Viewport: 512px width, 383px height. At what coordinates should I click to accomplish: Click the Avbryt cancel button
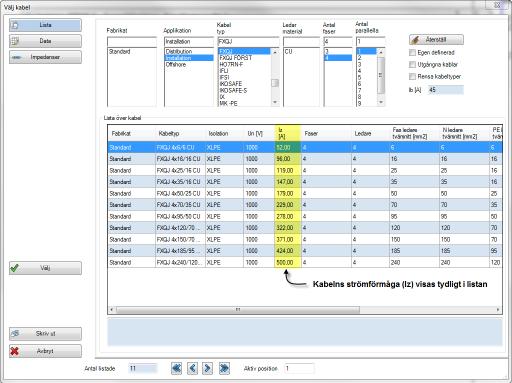tap(45, 351)
